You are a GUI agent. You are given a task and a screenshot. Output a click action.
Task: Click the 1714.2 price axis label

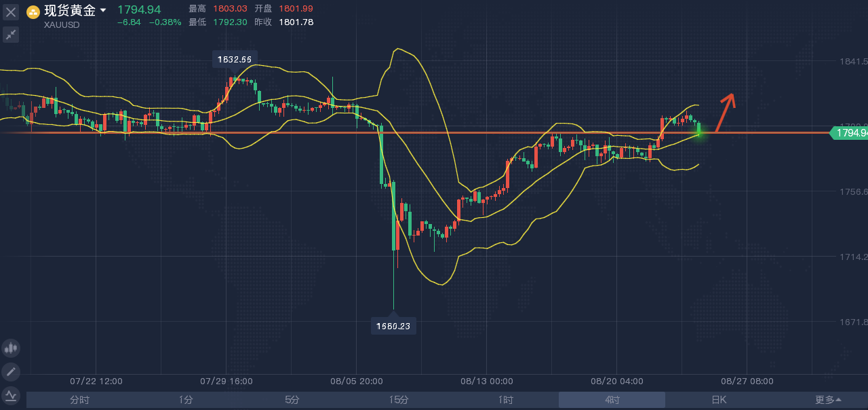point(853,257)
